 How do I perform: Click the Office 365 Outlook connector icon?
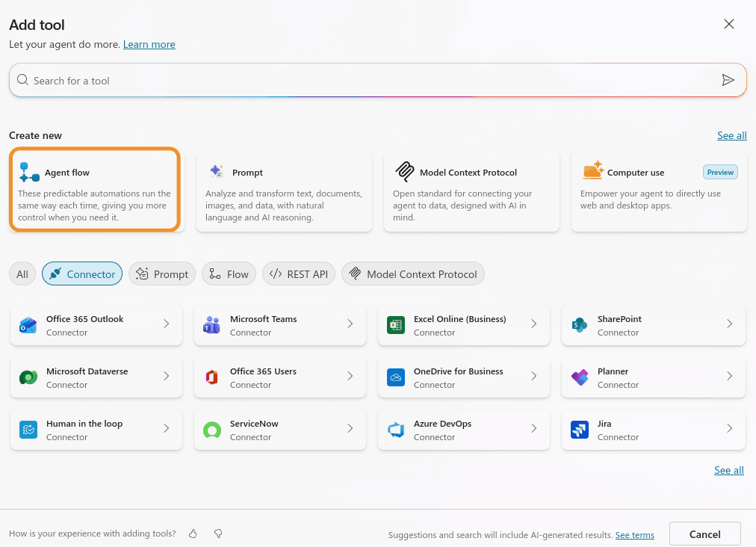pyautogui.click(x=28, y=325)
